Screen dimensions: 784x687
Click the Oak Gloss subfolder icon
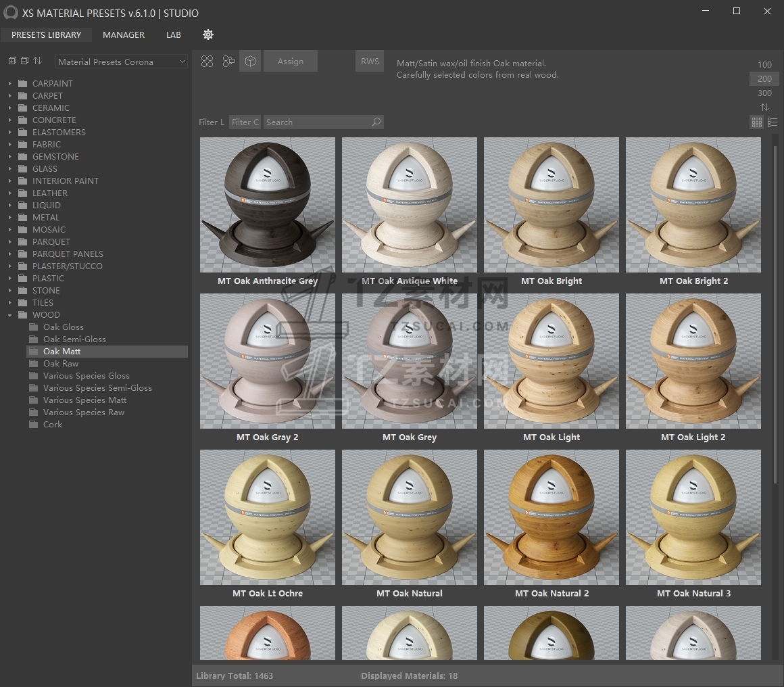click(x=34, y=327)
